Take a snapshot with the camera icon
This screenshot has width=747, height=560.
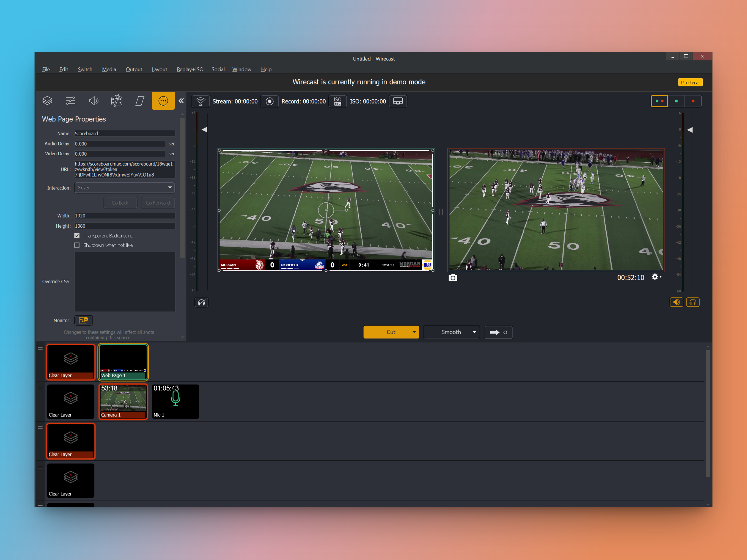pyautogui.click(x=453, y=277)
